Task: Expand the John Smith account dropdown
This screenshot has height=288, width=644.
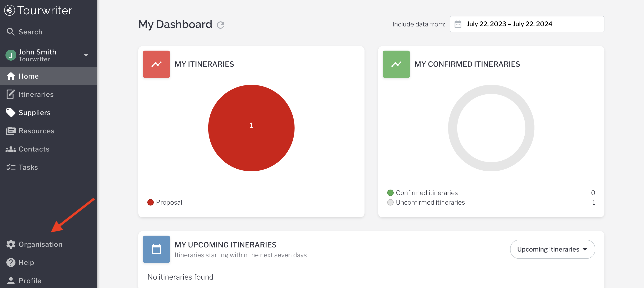Action: 86,55
